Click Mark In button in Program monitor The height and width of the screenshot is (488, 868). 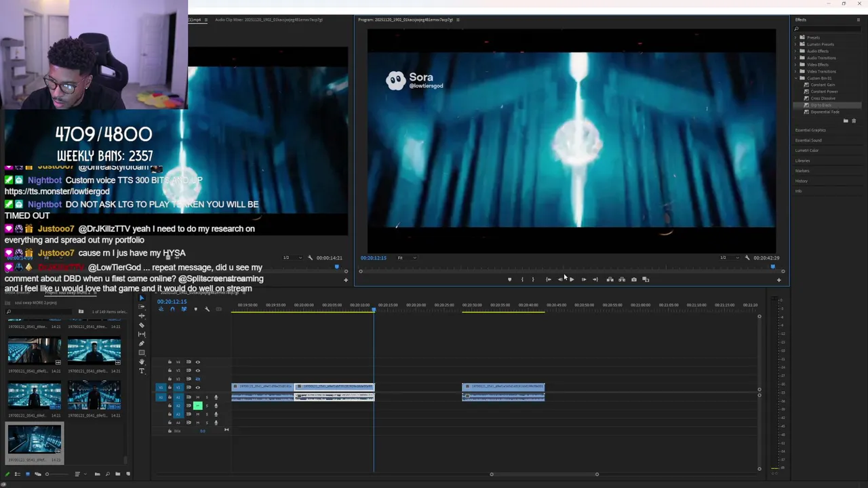522,279
